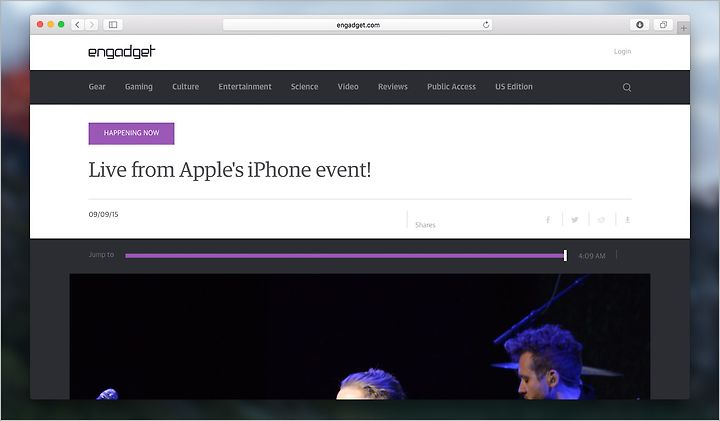
Task: Click the engadget.com address bar
Action: tap(357, 25)
